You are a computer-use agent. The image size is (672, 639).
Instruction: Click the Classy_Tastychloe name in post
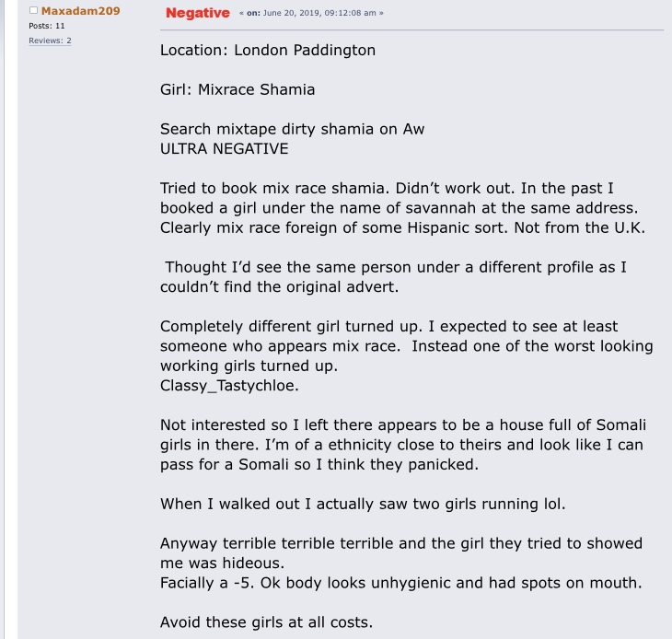coord(229,385)
